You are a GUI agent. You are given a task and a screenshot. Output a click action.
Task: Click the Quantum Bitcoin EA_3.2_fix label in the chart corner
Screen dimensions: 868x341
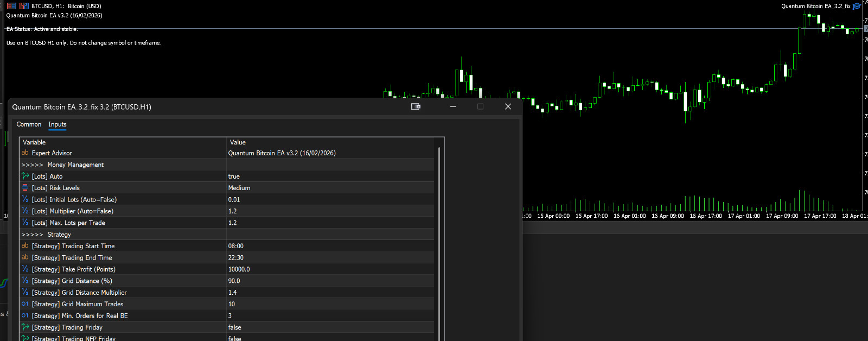[x=816, y=6]
